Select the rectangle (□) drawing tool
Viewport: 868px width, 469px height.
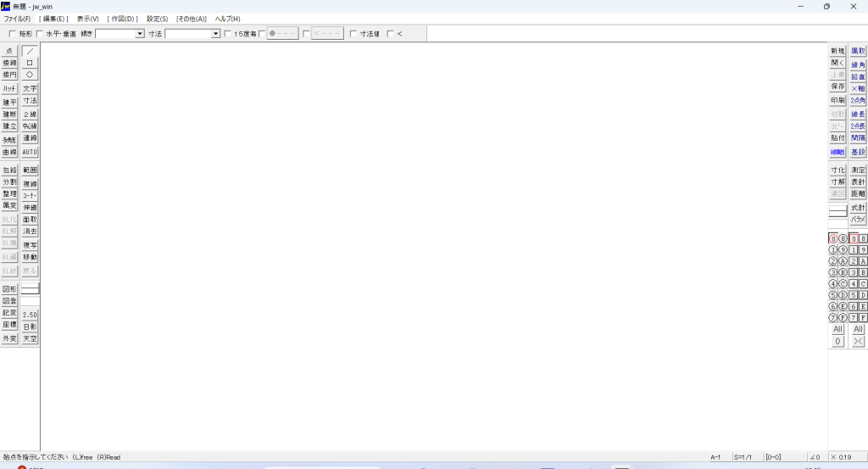(x=30, y=63)
